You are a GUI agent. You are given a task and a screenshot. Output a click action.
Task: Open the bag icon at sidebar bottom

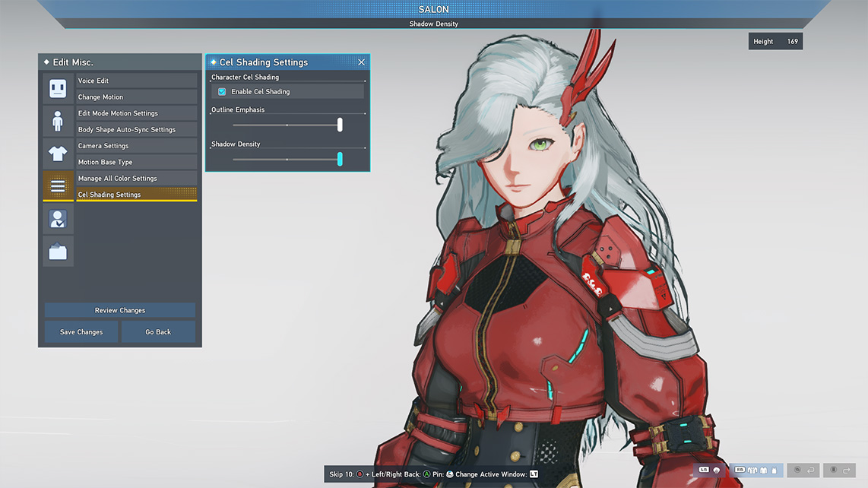point(58,251)
